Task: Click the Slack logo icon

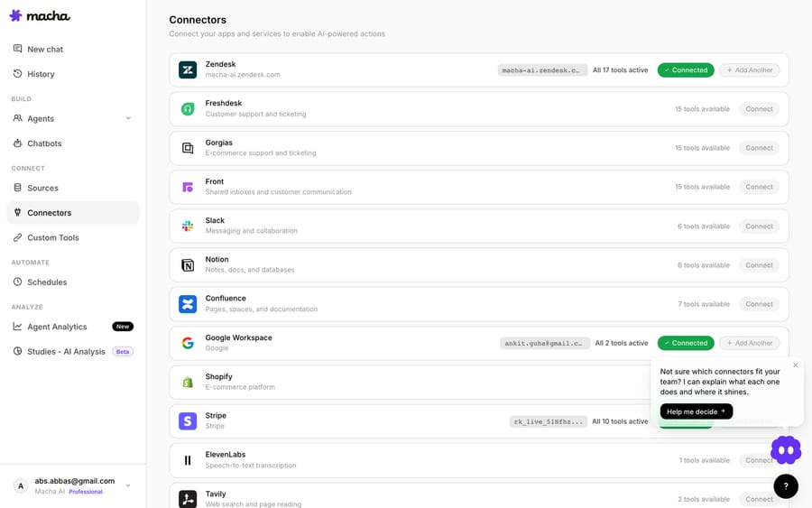Action: click(188, 226)
